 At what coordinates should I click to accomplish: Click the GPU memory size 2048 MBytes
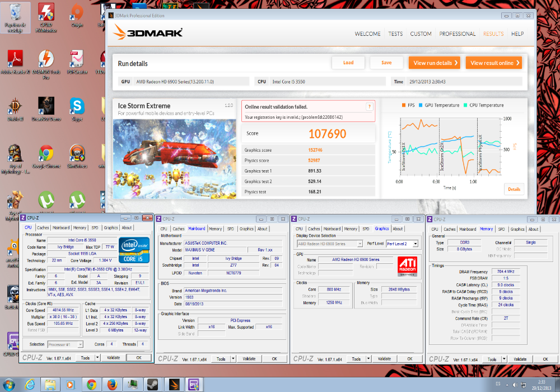[399, 290]
